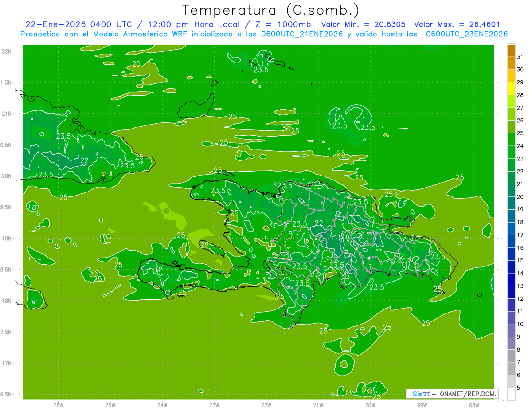532x411 pixels.
Task: Click the legend scale value '14'
Action: (x=520, y=273)
